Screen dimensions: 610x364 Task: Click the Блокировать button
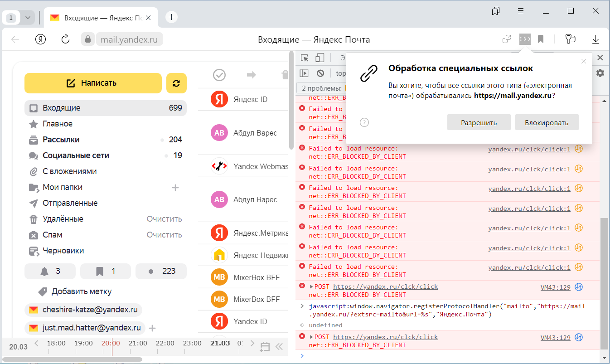tap(547, 122)
